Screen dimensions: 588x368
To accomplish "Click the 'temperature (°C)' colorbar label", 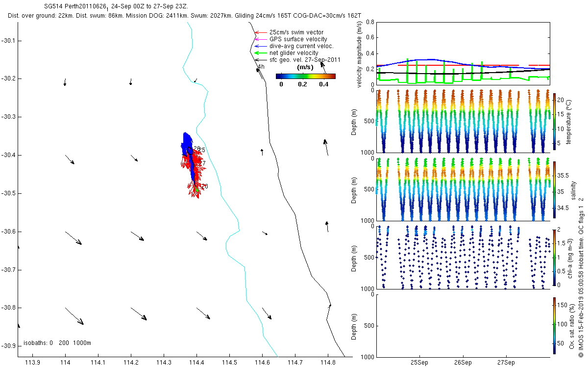I will coord(569,122).
